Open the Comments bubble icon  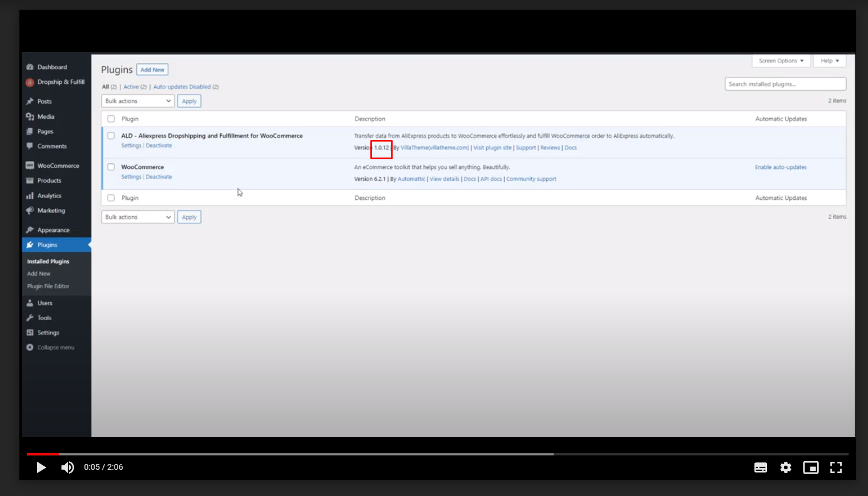30,146
